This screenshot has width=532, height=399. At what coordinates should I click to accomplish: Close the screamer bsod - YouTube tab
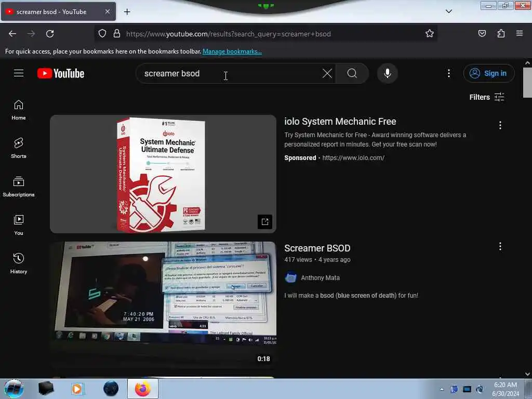(107, 11)
